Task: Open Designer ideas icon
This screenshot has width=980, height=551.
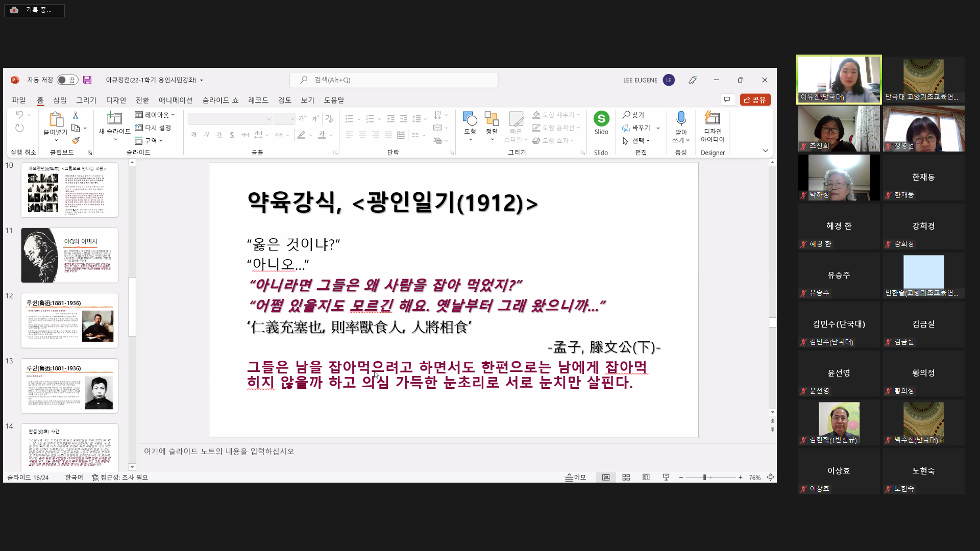Action: [712, 118]
